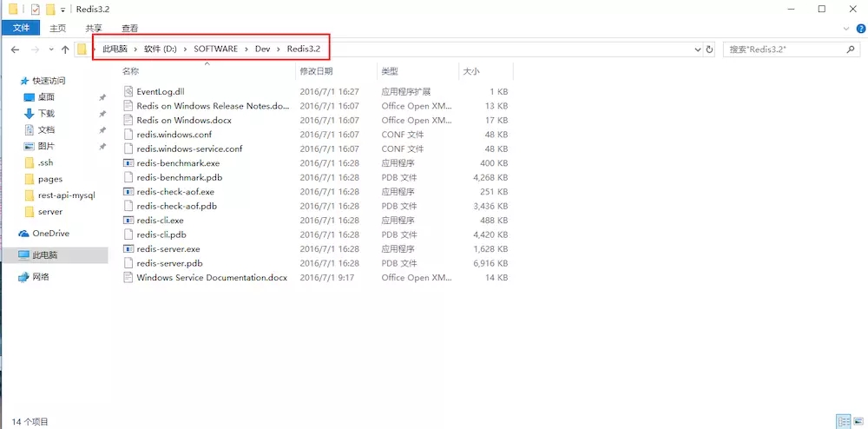Sort by the 类型 column header

click(x=390, y=71)
